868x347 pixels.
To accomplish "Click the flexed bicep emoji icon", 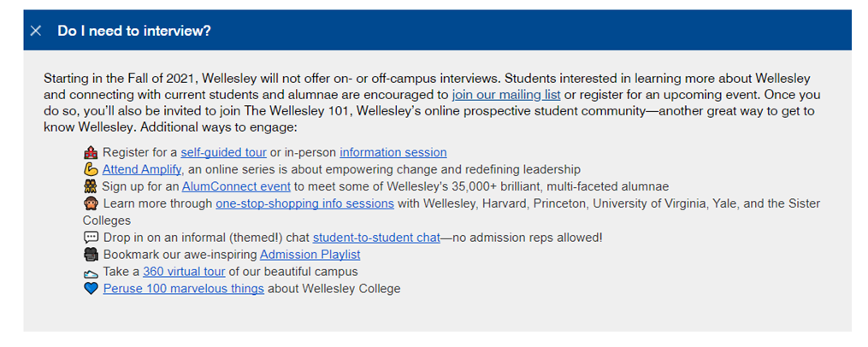I will point(91,169).
